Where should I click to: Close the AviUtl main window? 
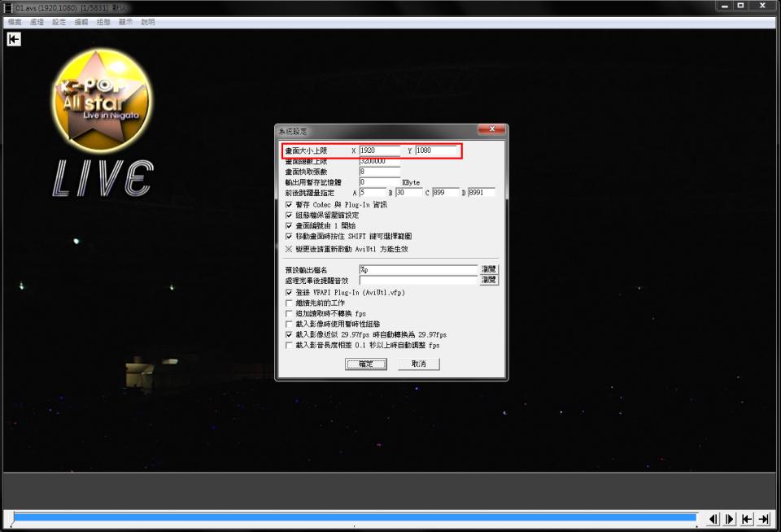point(762,6)
